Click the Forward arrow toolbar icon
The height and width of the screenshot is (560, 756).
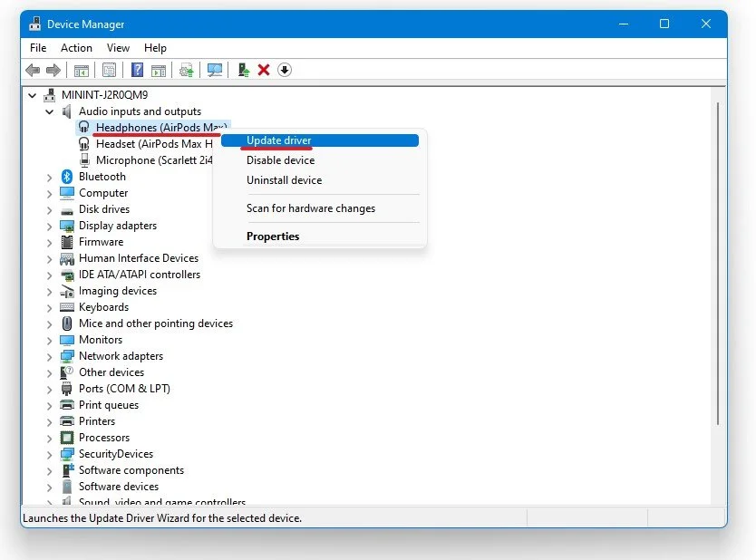53,71
